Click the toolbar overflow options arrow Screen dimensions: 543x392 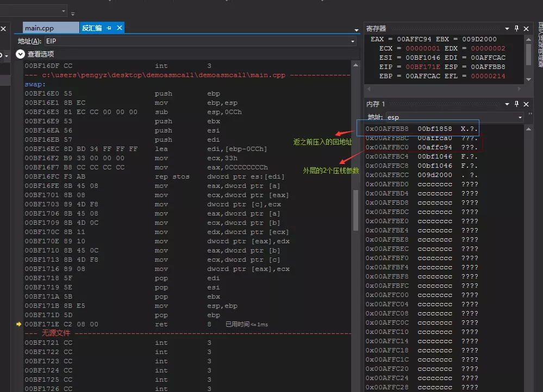(73, 14)
